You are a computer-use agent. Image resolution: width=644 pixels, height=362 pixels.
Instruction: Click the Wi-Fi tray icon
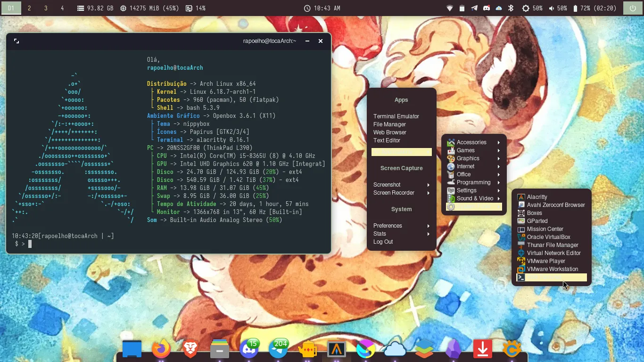point(449,8)
